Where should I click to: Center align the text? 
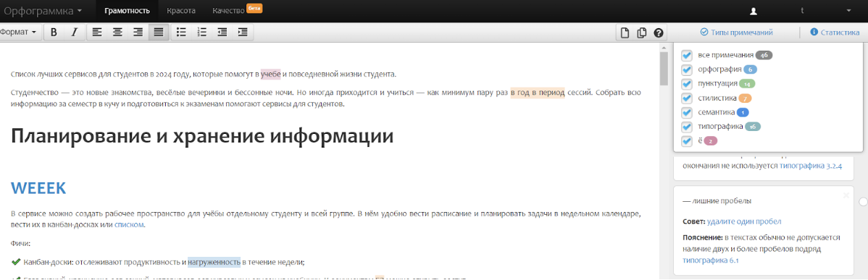117,33
